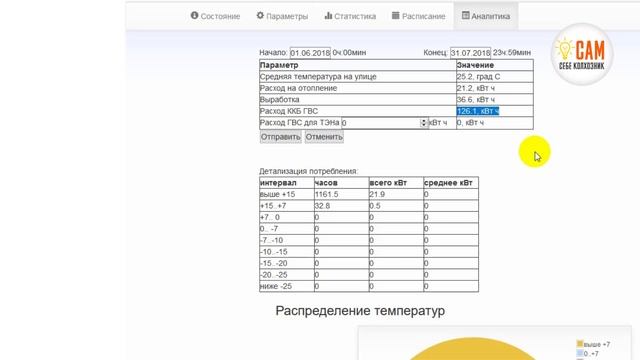This screenshot has width=640, height=360.
Task: Click the Средняя температура на улице row label
Action: [x=318, y=77]
